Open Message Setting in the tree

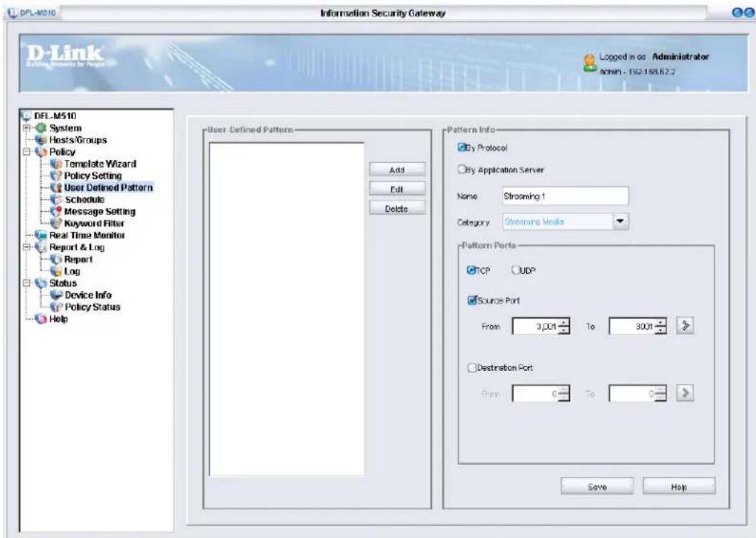pos(100,212)
